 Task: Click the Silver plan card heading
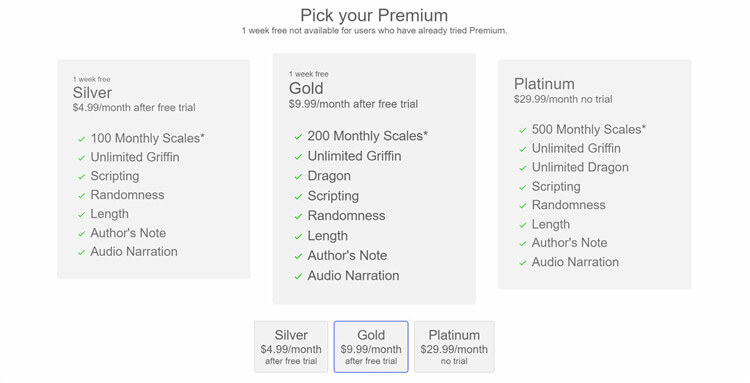click(x=92, y=92)
